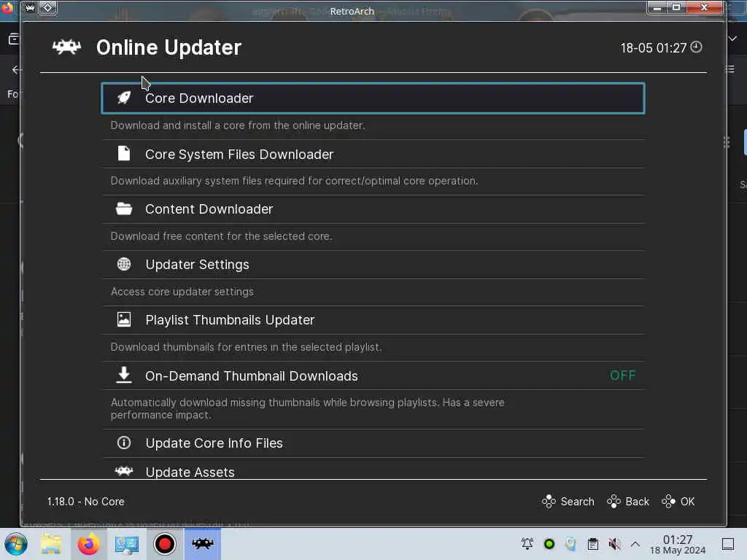
Task: Click the folder icon beside Content Downloader
Action: pos(124,209)
